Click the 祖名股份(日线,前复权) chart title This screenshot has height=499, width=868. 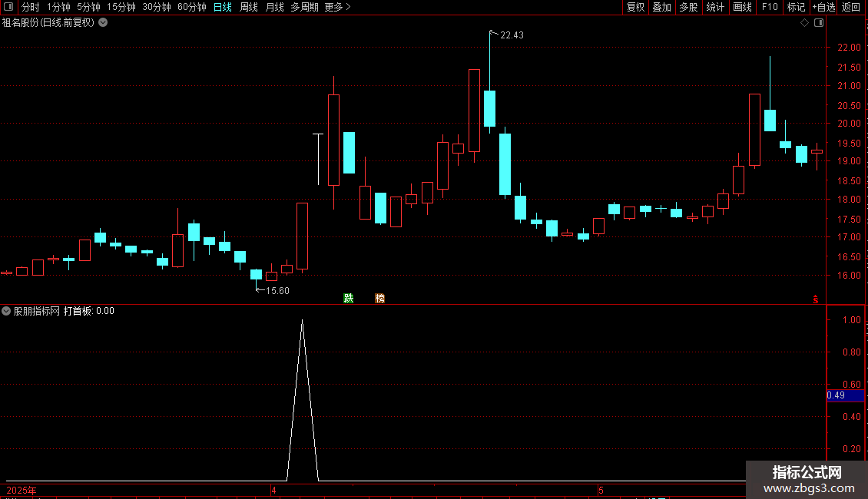click(48, 23)
